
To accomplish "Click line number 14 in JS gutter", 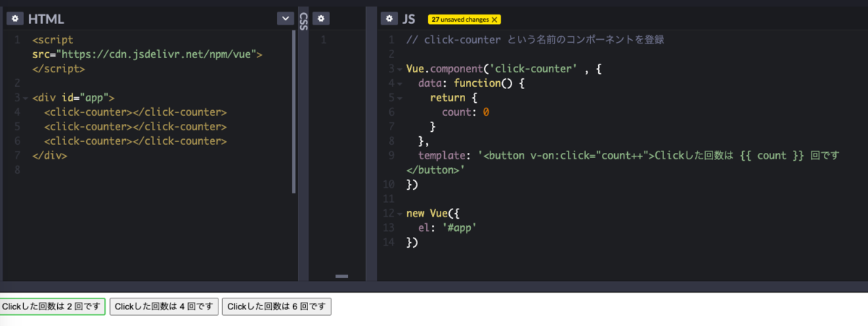I will [389, 243].
